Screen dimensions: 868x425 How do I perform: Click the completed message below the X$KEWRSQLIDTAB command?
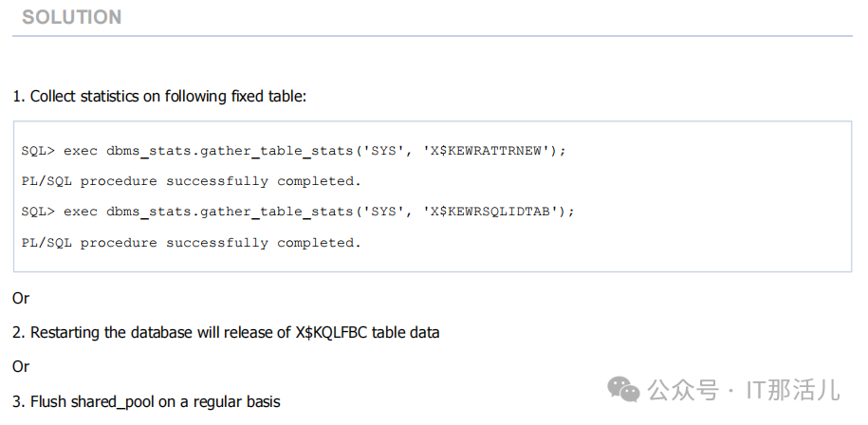pyautogui.click(x=191, y=242)
